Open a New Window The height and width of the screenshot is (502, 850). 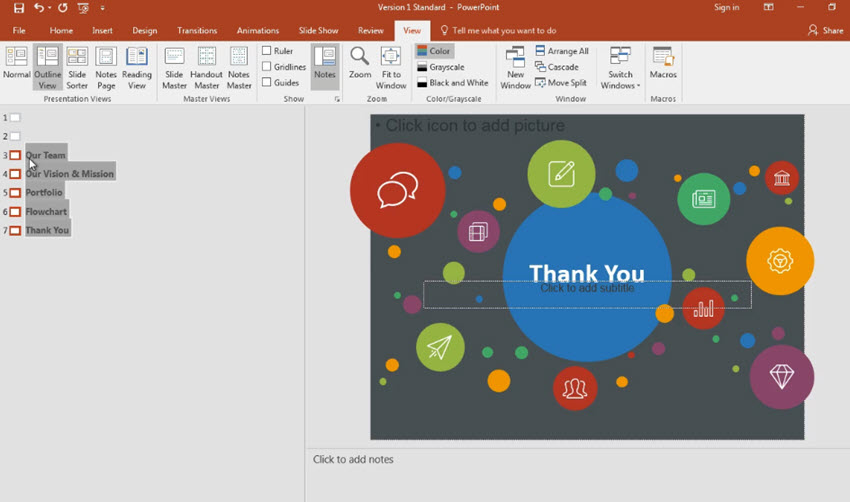point(516,67)
